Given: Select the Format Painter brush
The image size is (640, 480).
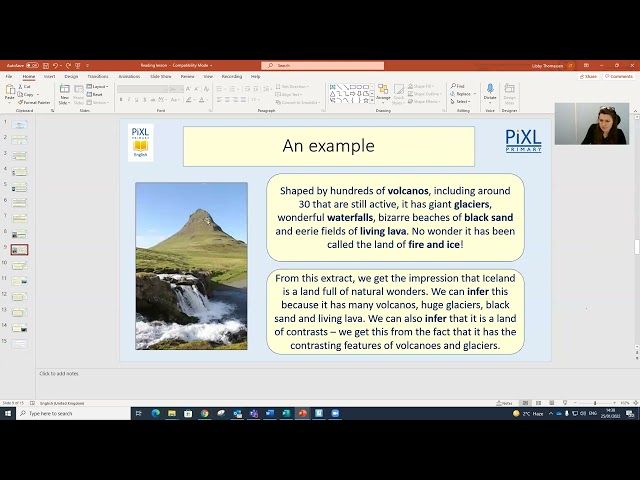Looking at the screenshot, I should click(x=20, y=102).
